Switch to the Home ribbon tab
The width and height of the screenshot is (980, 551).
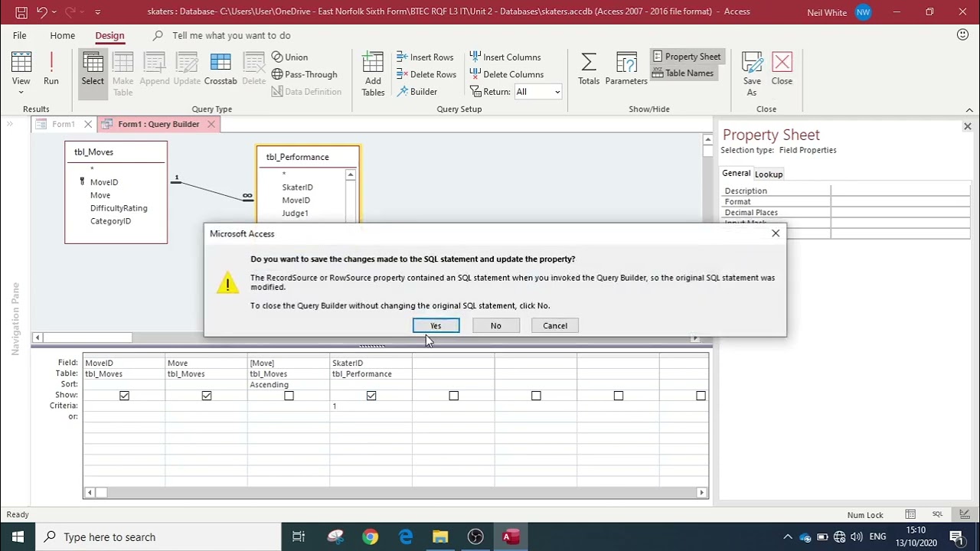pos(62,35)
